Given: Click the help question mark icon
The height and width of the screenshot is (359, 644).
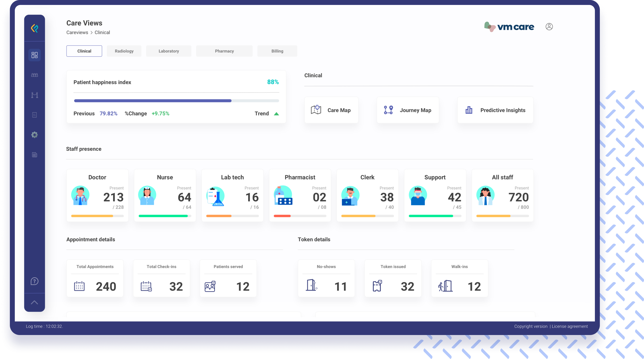Looking at the screenshot, I should 35,281.
